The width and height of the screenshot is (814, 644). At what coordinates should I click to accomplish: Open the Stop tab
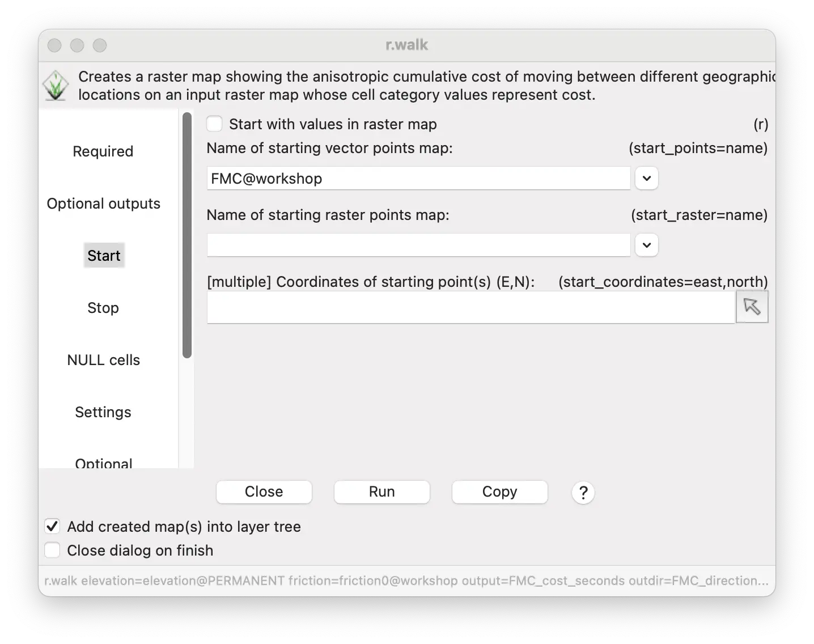point(103,308)
